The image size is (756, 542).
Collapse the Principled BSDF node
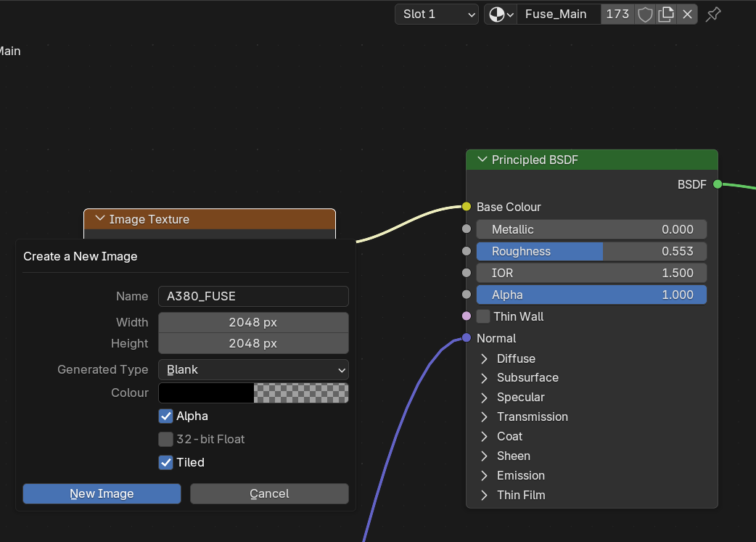coord(482,160)
